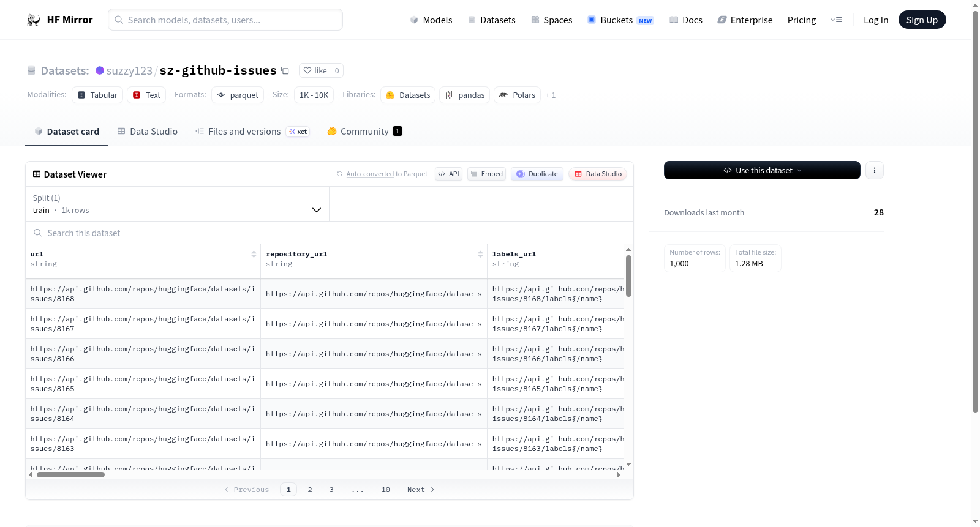Click the url cell for issues/8168

click(143, 294)
